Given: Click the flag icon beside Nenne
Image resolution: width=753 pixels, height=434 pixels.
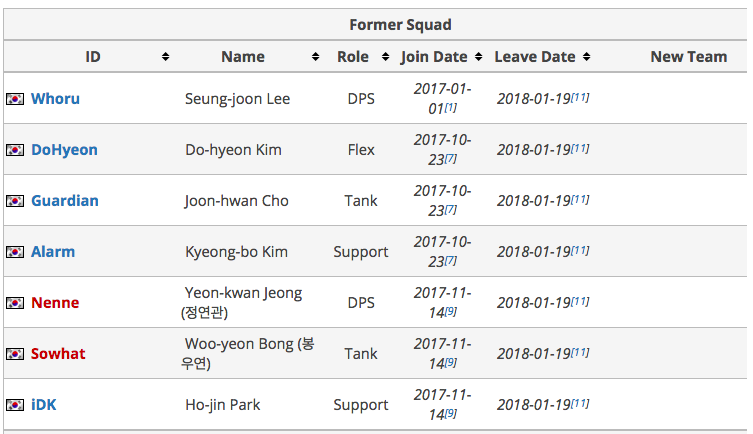Looking at the screenshot, I should 15,303.
